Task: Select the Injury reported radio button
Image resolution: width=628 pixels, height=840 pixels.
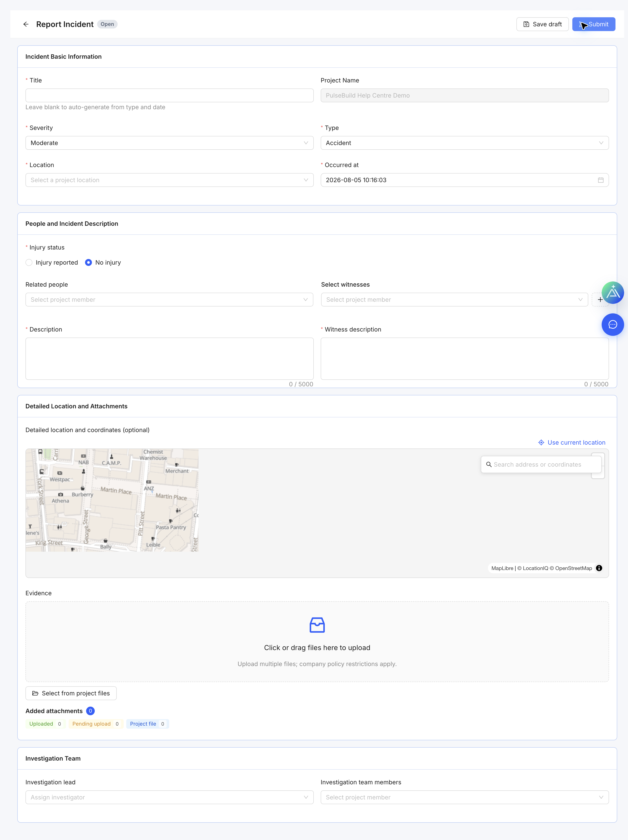Action: 29,262
